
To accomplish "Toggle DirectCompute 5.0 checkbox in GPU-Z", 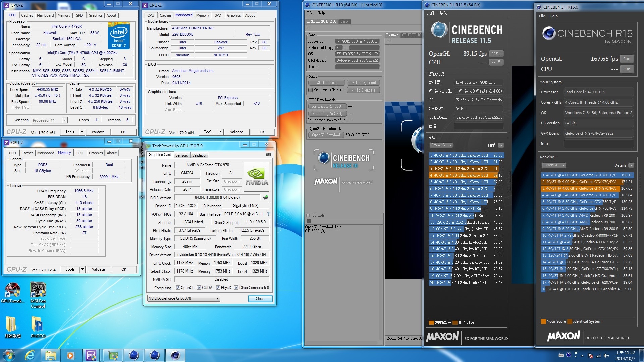I will [236, 288].
